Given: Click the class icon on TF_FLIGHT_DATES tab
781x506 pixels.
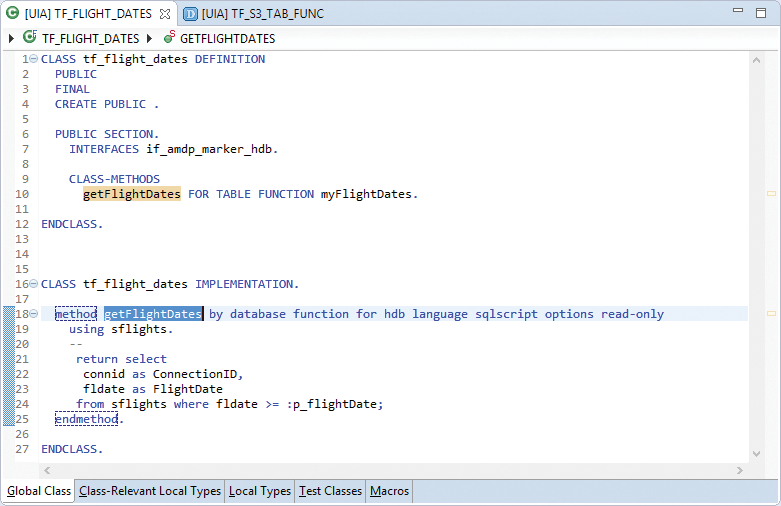Looking at the screenshot, I should 12,13.
